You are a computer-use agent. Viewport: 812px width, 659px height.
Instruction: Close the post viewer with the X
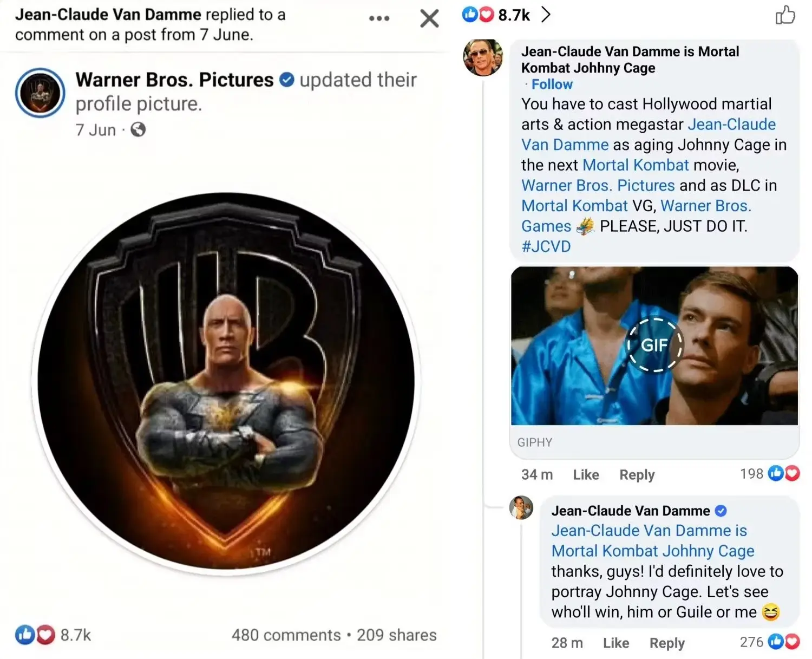click(x=428, y=18)
